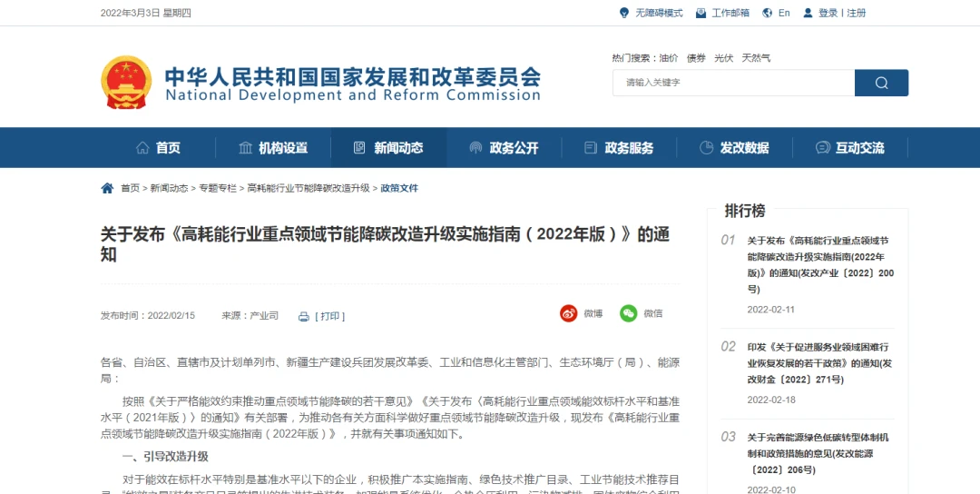Click the keyword search input field
The height and width of the screenshot is (494, 980).
733,83
